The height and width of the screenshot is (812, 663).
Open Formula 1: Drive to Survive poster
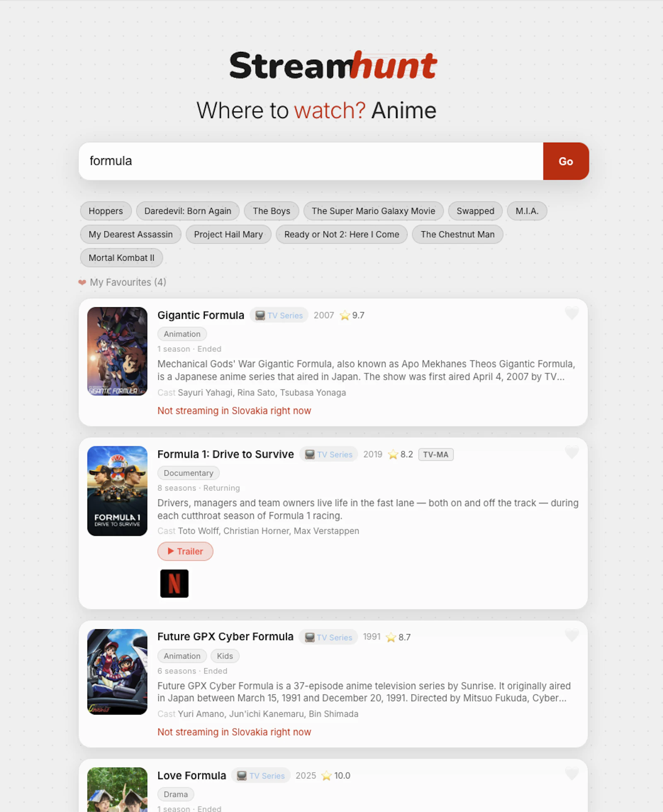[117, 491]
